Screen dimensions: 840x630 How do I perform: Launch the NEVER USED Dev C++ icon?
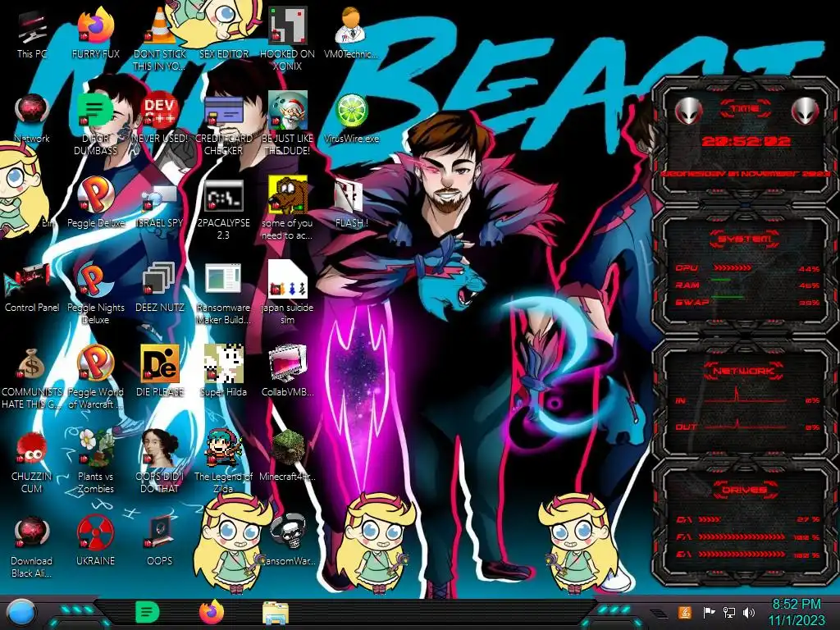[x=160, y=118]
